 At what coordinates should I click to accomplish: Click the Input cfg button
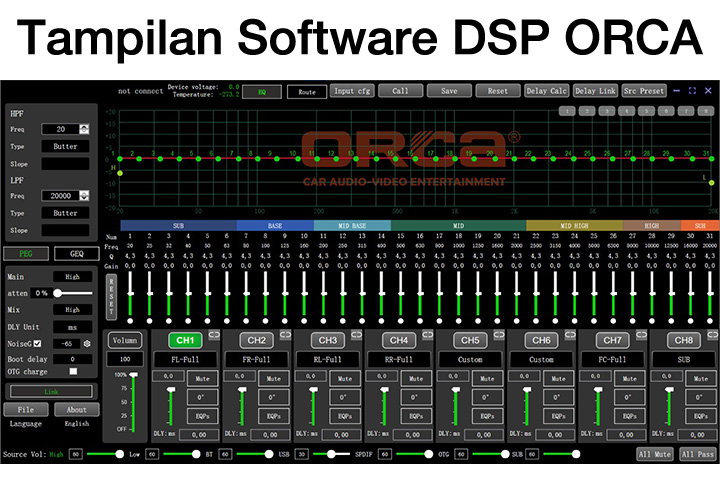click(352, 91)
